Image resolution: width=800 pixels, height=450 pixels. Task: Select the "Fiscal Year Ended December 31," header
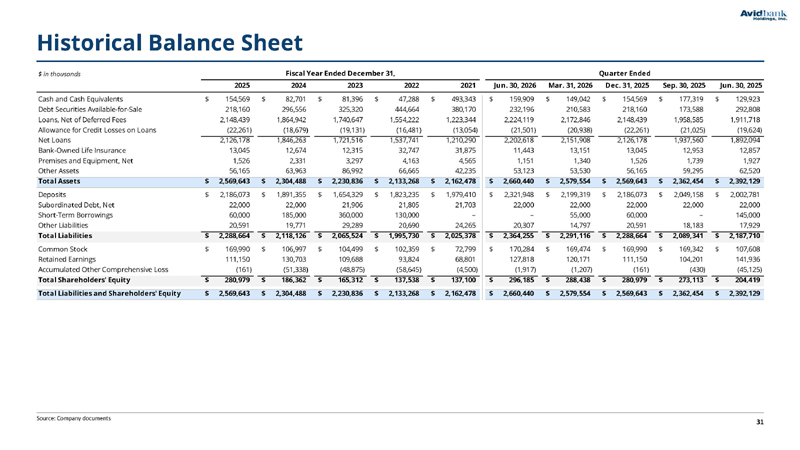click(340, 73)
